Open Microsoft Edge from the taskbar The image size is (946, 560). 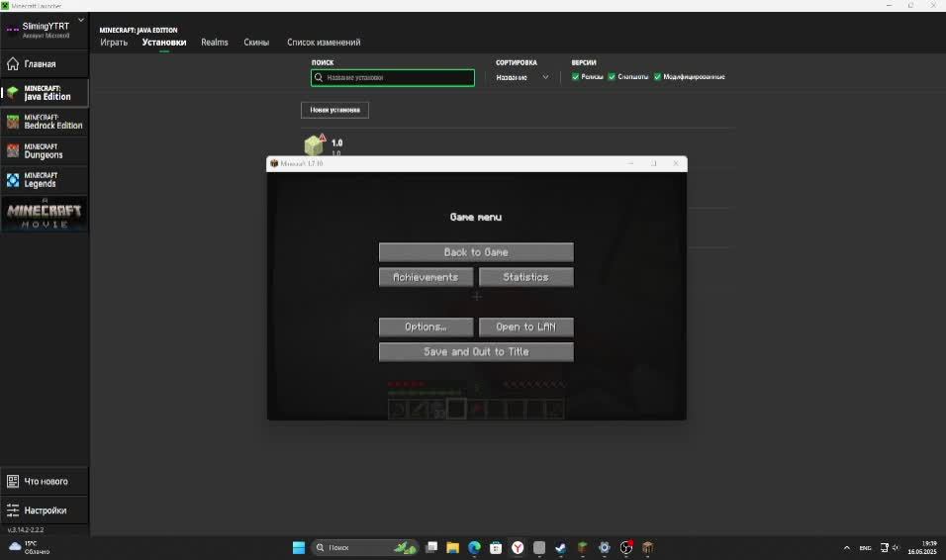[475, 547]
